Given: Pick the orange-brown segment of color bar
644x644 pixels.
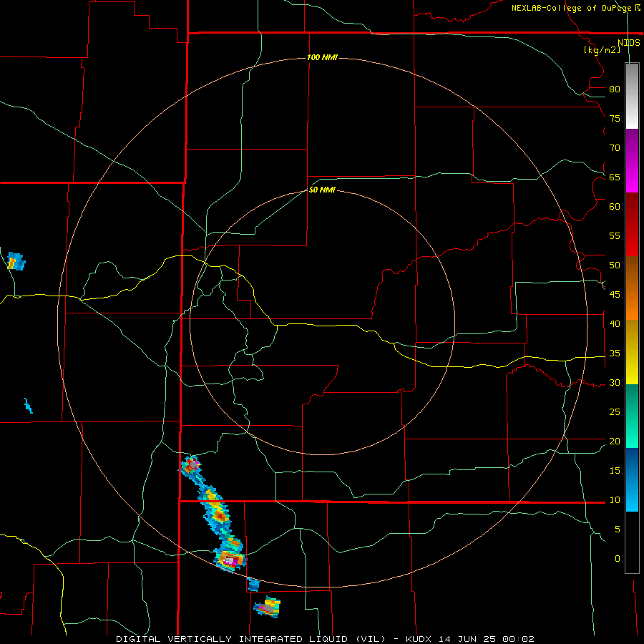Looking at the screenshot, I should pyautogui.click(x=632, y=288).
